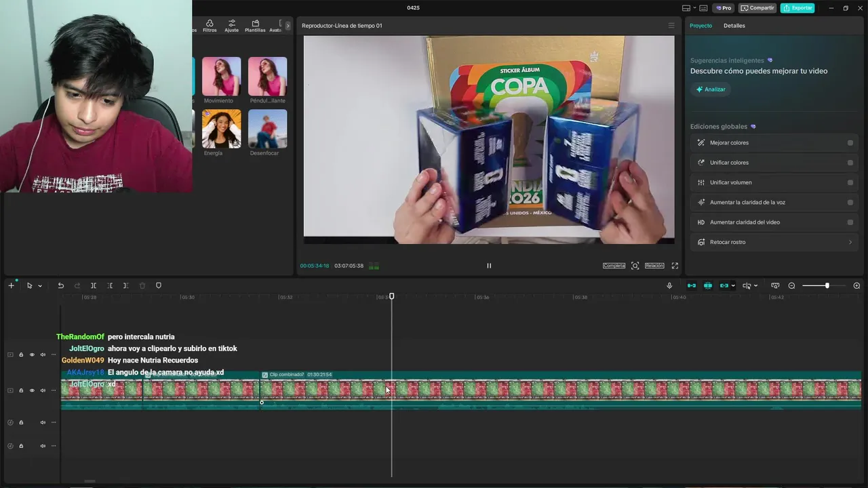The width and height of the screenshot is (868, 488).
Task: Switch to the Detalles tab
Action: (x=734, y=26)
